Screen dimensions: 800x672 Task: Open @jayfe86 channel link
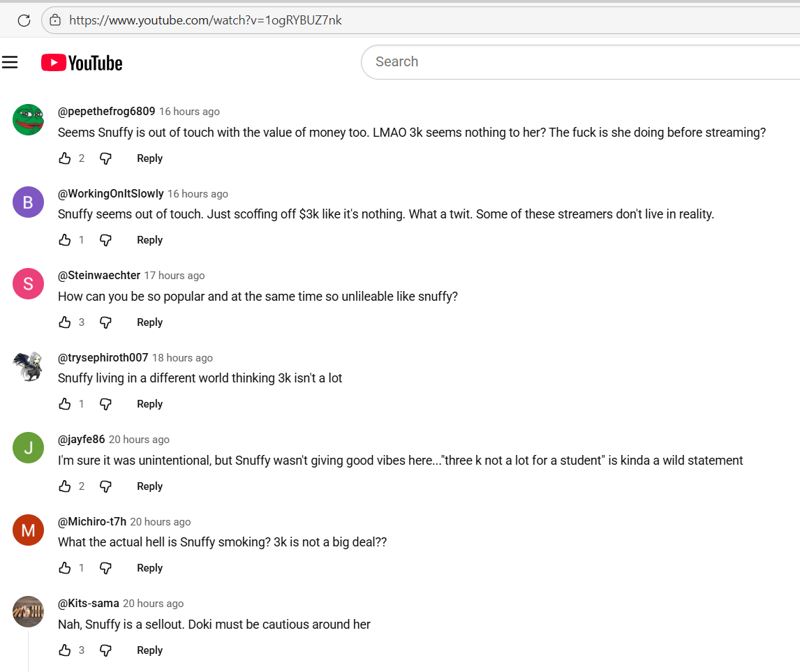tap(81, 440)
